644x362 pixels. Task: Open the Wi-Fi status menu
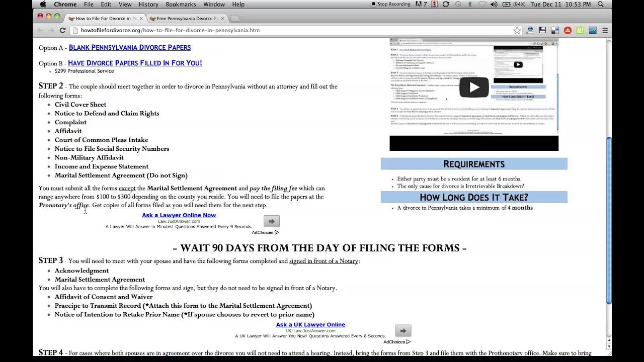pyautogui.click(x=482, y=4)
